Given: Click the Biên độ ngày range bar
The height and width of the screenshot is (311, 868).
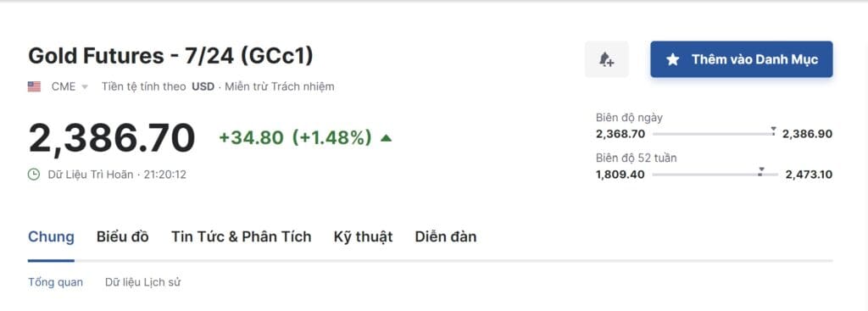Looking at the screenshot, I should tap(714, 134).
